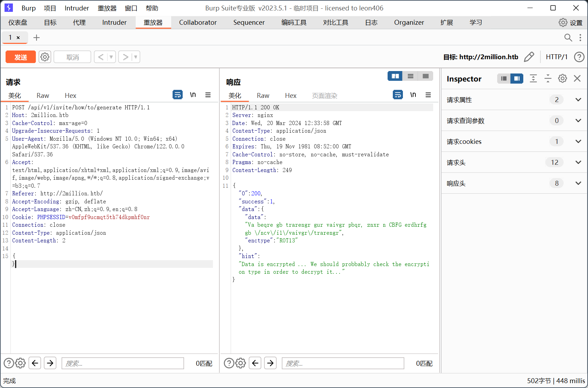This screenshot has height=388, width=588.
Task: Click the edit target pencil icon
Action: point(529,57)
